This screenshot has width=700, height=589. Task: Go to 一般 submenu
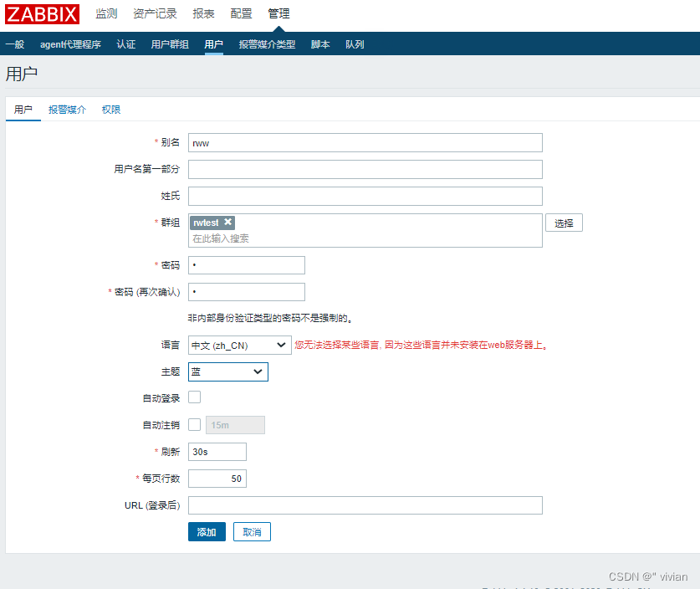[15, 44]
